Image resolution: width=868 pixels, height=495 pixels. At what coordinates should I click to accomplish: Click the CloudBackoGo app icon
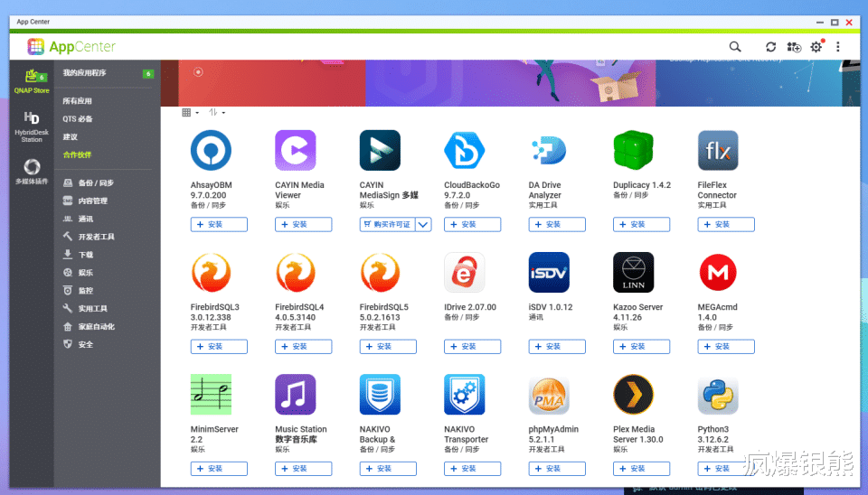pyautogui.click(x=465, y=151)
